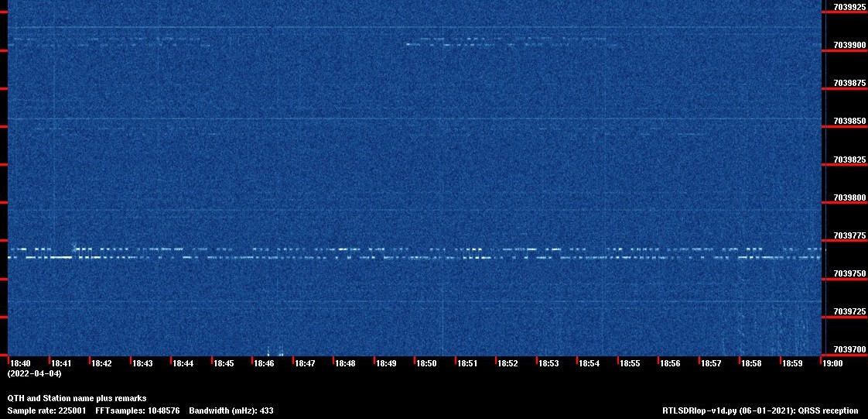The height and width of the screenshot is (419, 868).
Task: Select the 7039850 frequency label
Action: tap(849, 122)
